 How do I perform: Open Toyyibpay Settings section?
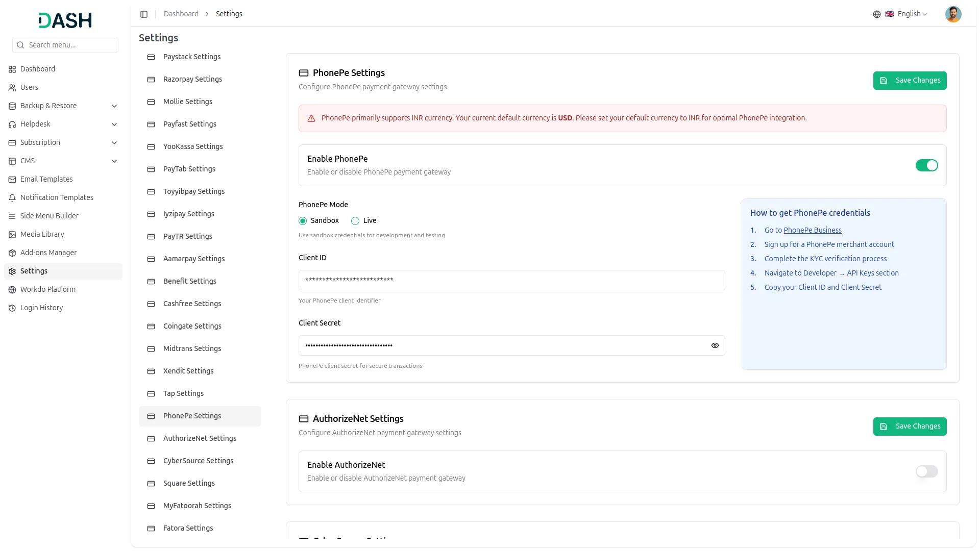(200, 192)
